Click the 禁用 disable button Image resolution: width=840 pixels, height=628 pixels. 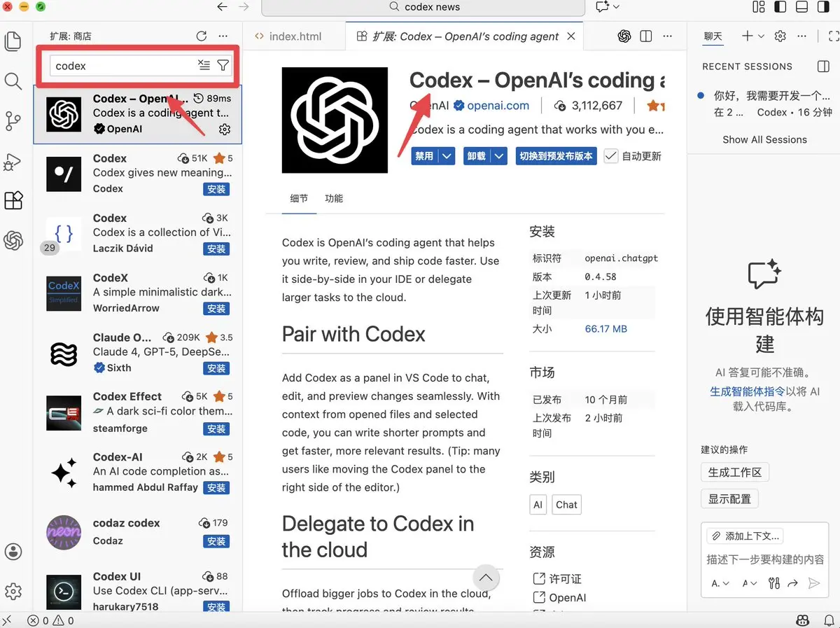coord(425,156)
